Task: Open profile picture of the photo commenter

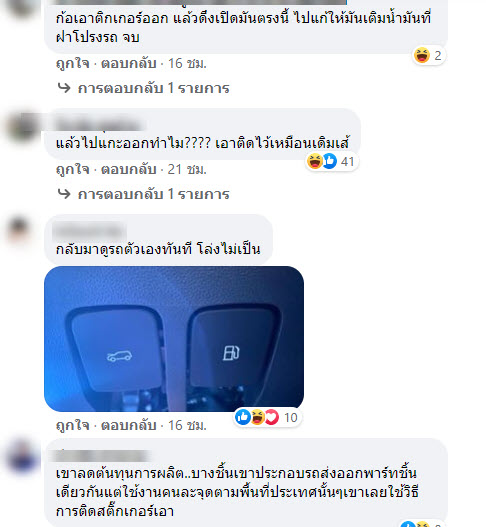Action: (x=19, y=230)
